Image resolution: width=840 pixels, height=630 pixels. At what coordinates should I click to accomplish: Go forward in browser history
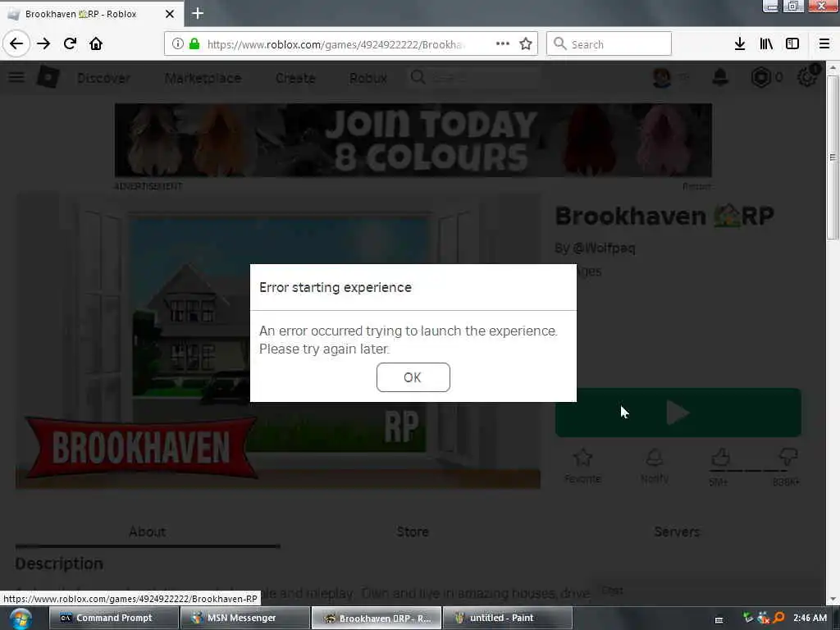43,43
